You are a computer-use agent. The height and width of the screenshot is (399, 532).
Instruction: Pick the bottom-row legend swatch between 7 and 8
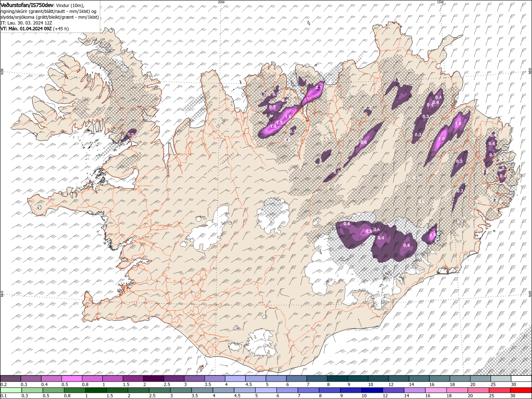308,390
